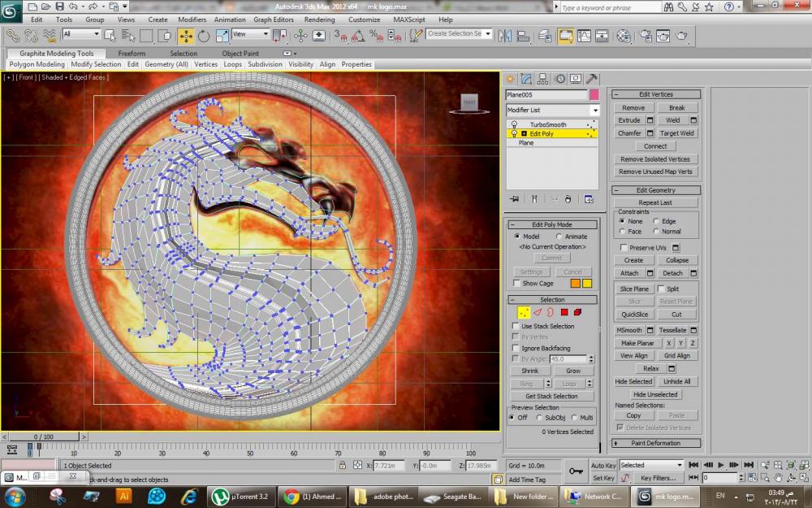Switch to Edge sub-object level

pos(538,312)
